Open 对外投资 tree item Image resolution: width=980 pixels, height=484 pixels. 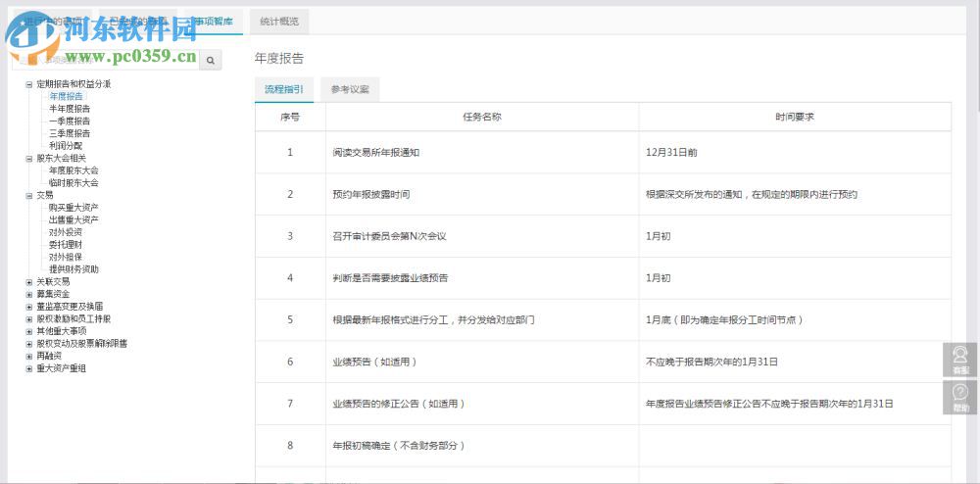point(66,232)
